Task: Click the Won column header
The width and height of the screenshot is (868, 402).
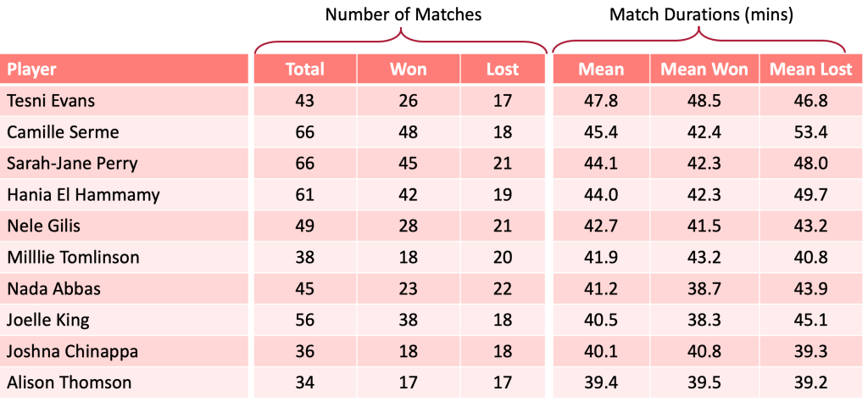Action: (408, 70)
